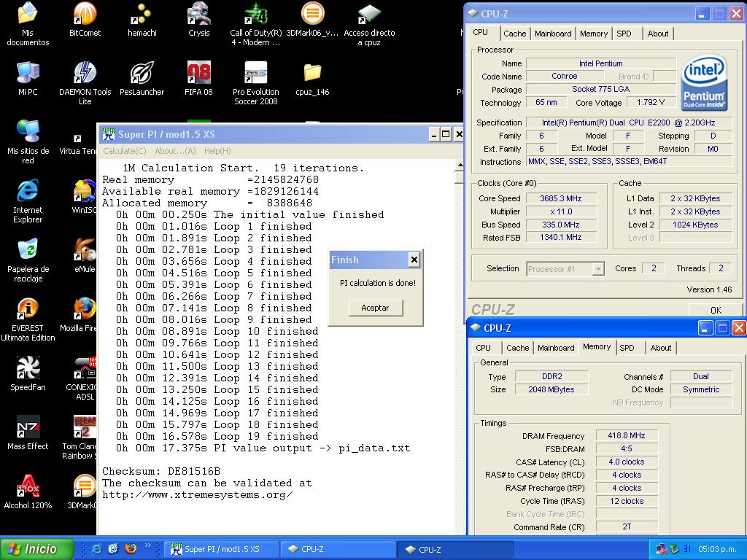The width and height of the screenshot is (747, 560).
Task: Open the Papelera de reciclaje
Action: [28, 260]
